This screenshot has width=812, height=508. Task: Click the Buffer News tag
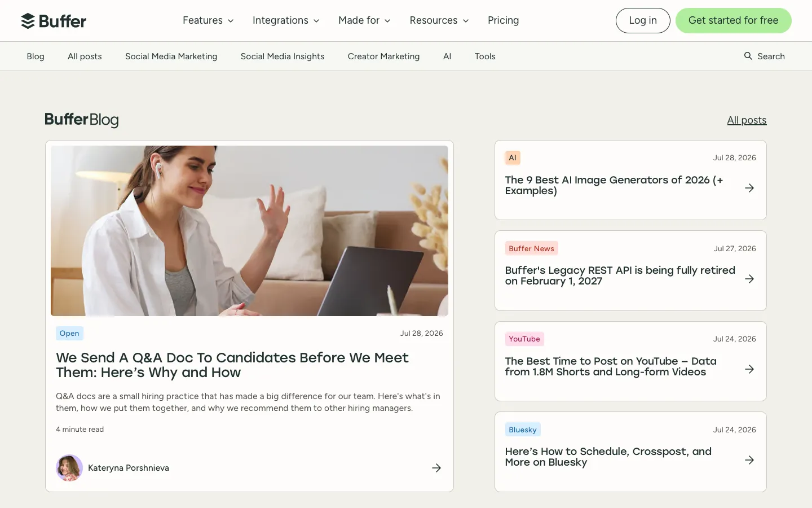(531, 248)
